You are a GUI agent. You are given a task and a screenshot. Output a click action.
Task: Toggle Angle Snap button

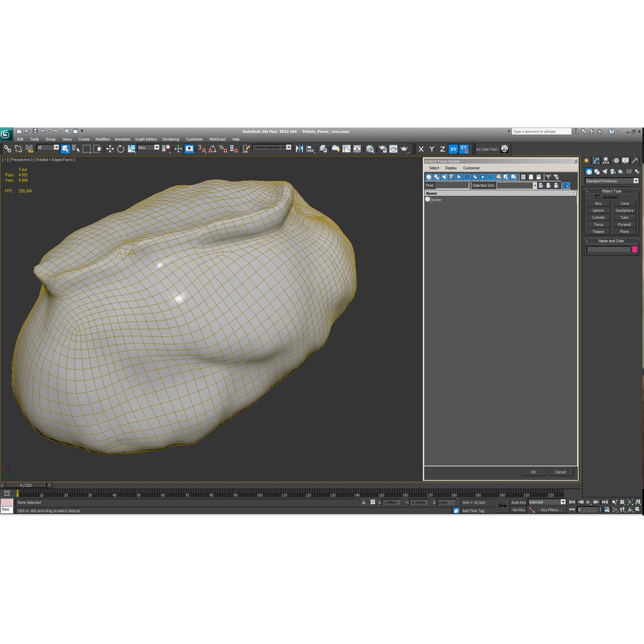coord(212,148)
